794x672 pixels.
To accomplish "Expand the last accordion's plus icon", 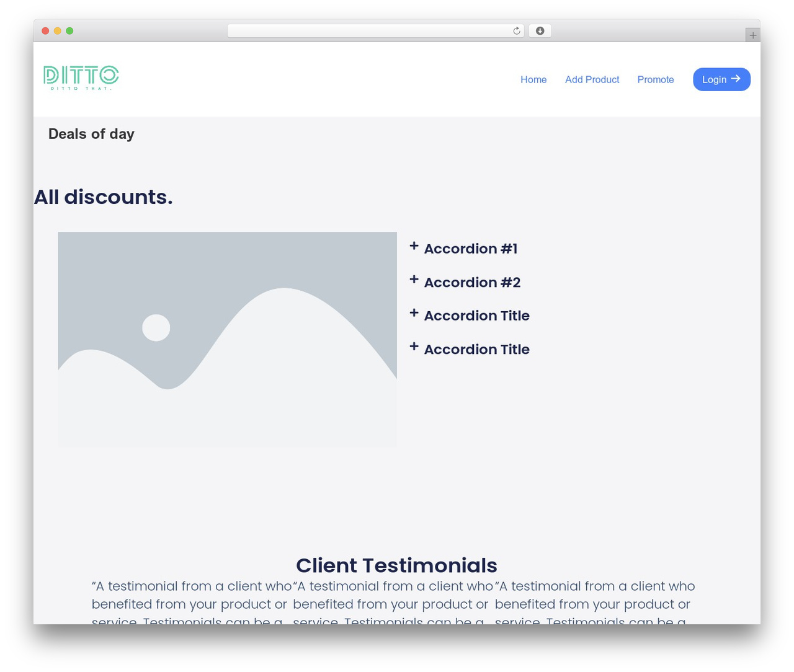I will click(414, 347).
